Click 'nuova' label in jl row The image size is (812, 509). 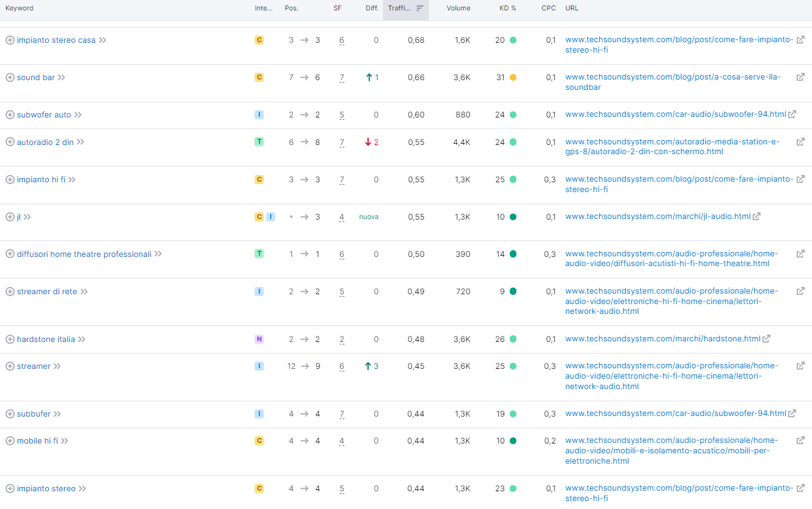[x=368, y=217]
